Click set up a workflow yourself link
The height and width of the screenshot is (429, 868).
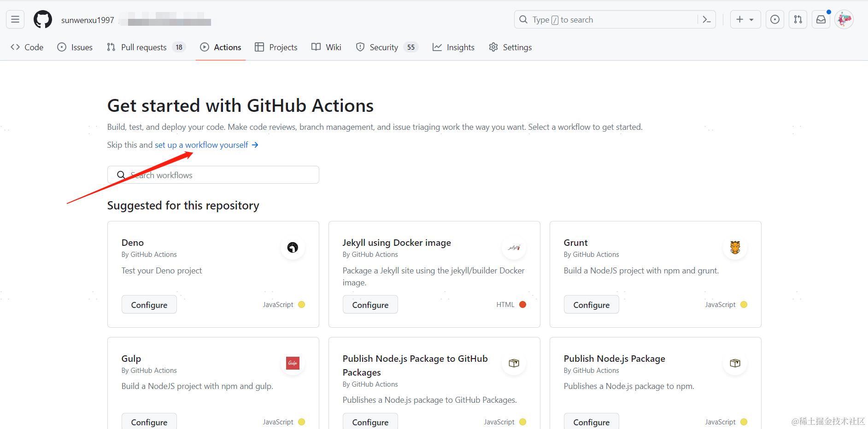(206, 145)
